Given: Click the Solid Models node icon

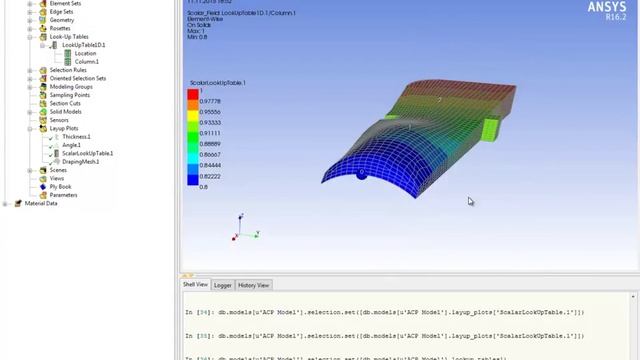Looking at the screenshot, I should pyautogui.click(x=43, y=112).
